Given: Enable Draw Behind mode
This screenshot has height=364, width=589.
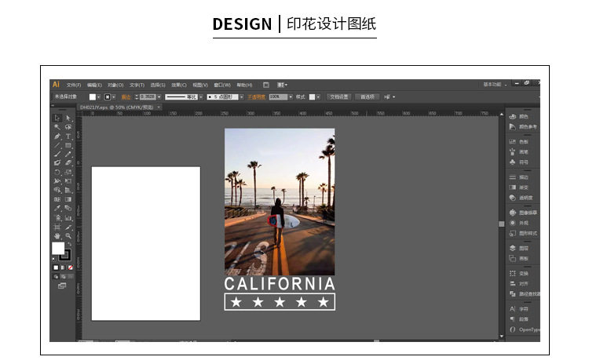Looking at the screenshot, I should pyautogui.click(x=64, y=277).
